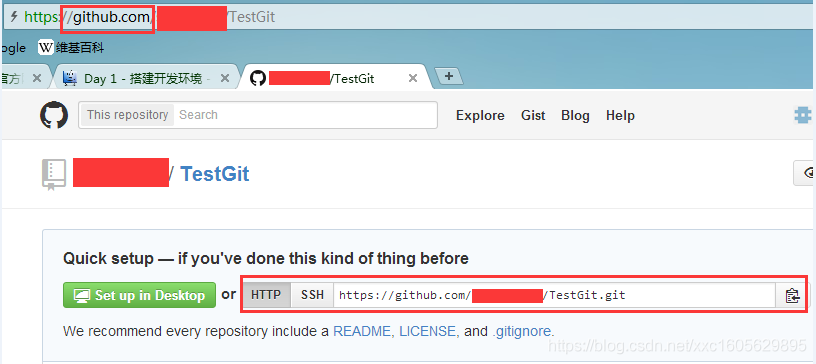816x364 pixels.
Task: Click the TestGit repository name link
Action: coord(214,173)
